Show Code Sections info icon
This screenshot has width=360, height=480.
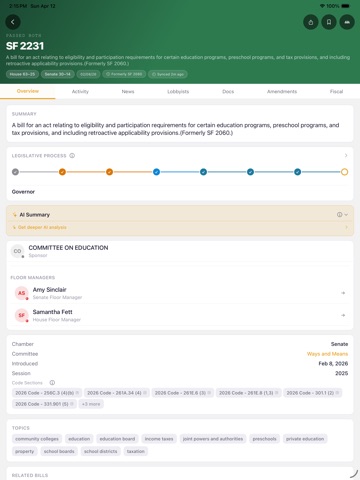52,383
